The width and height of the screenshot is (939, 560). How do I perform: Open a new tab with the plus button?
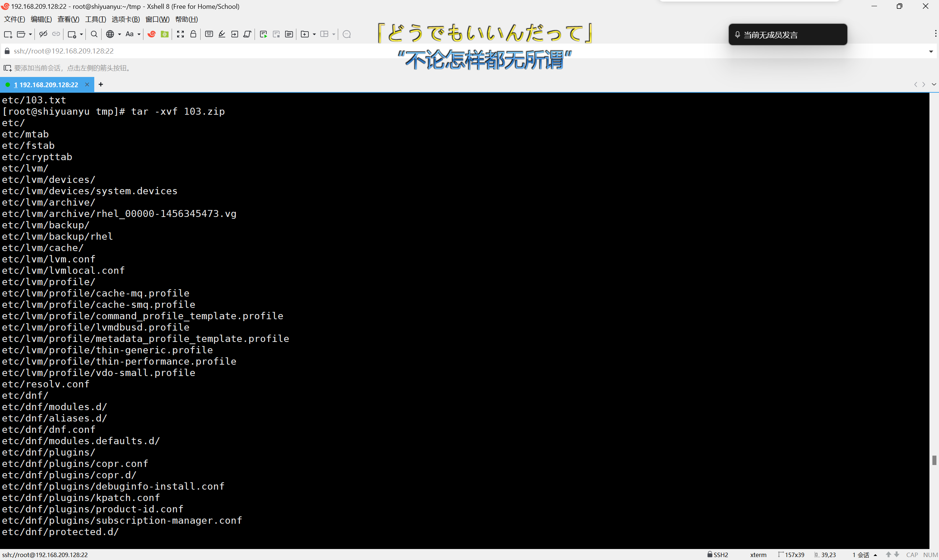point(101,84)
